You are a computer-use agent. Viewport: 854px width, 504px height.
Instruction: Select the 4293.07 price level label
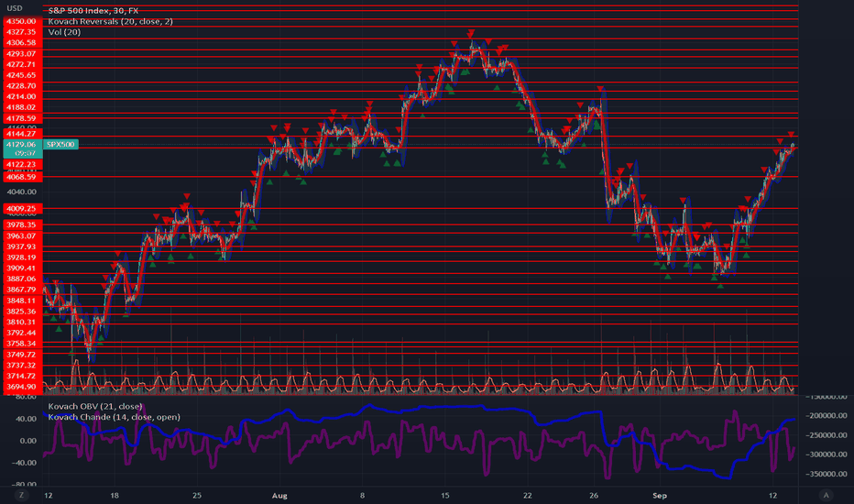[22, 53]
